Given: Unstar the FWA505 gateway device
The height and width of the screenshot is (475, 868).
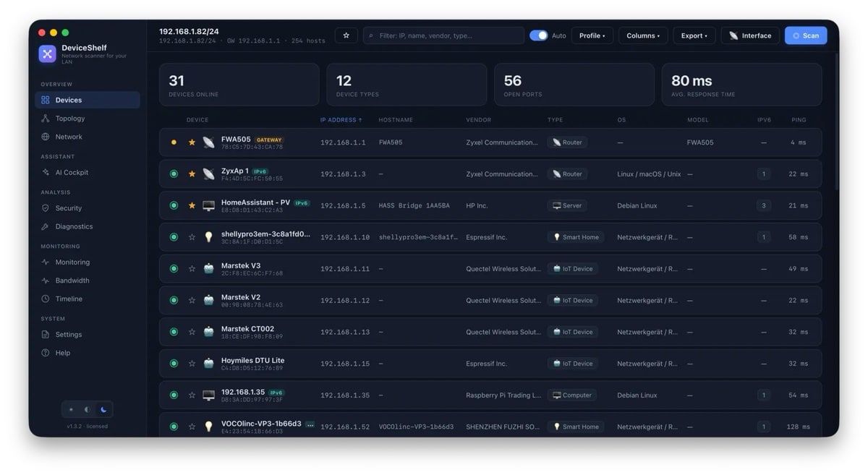Looking at the screenshot, I should click(192, 142).
